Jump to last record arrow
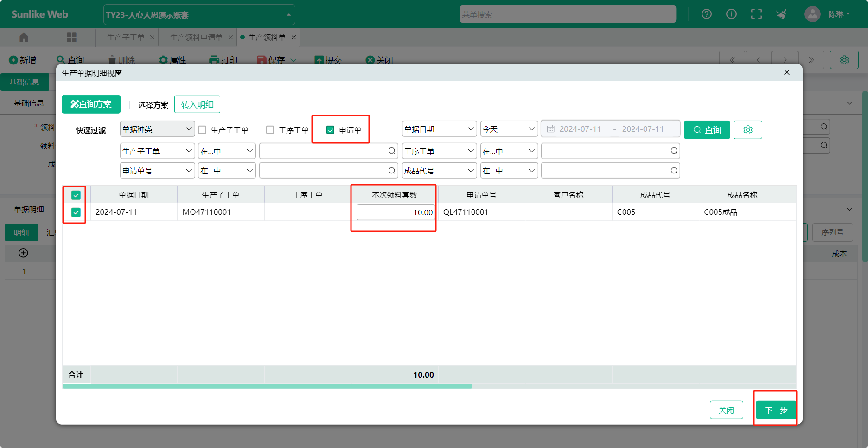This screenshot has height=448, width=868. (811, 60)
